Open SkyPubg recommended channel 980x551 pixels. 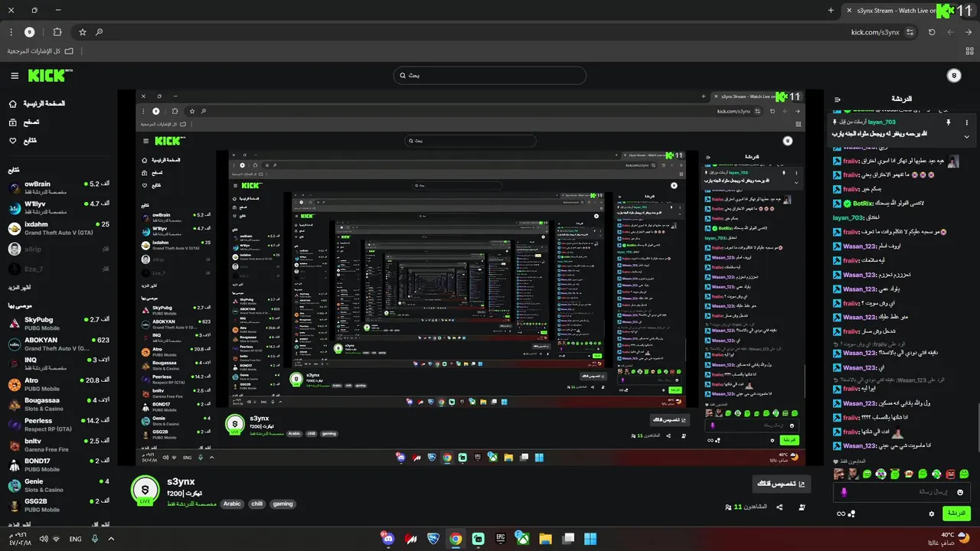click(x=58, y=323)
